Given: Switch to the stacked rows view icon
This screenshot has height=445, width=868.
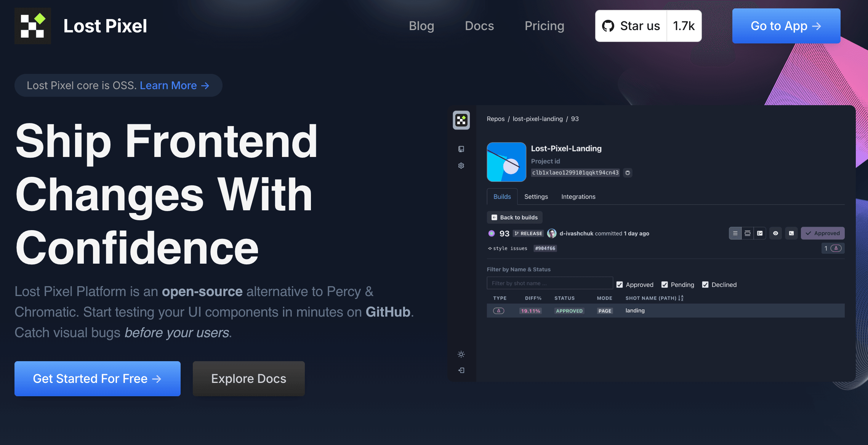Looking at the screenshot, I should click(x=747, y=233).
